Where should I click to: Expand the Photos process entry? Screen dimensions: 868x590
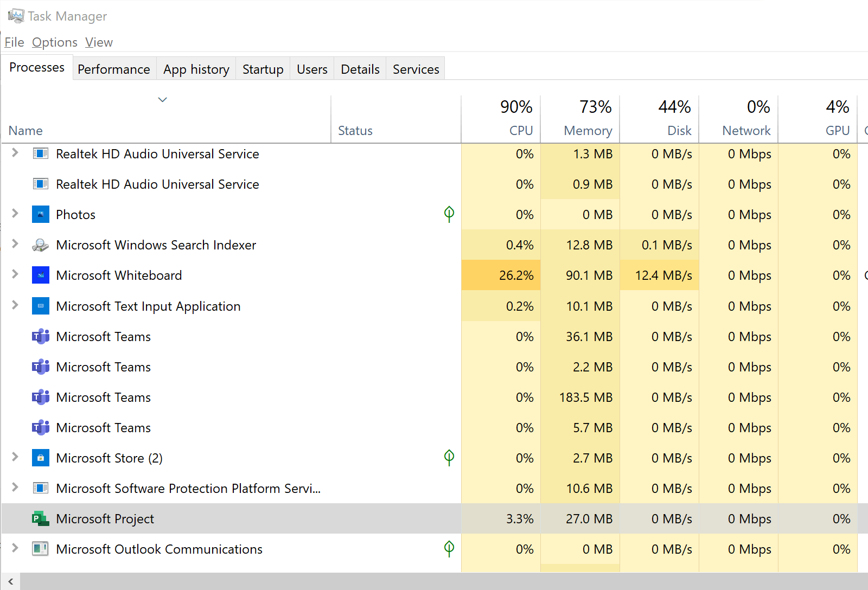15,214
